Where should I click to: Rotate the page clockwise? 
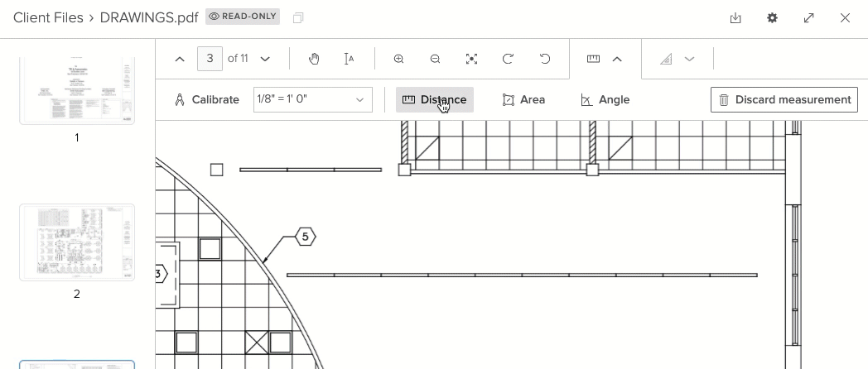(x=508, y=59)
